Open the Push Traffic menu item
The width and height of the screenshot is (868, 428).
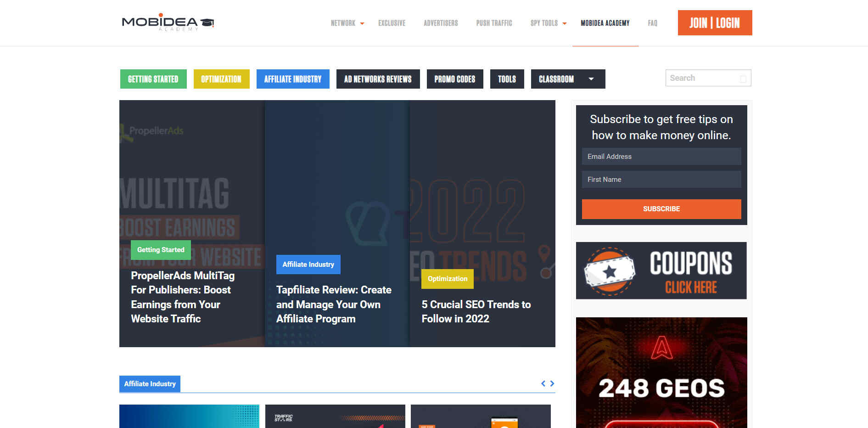pyautogui.click(x=494, y=23)
